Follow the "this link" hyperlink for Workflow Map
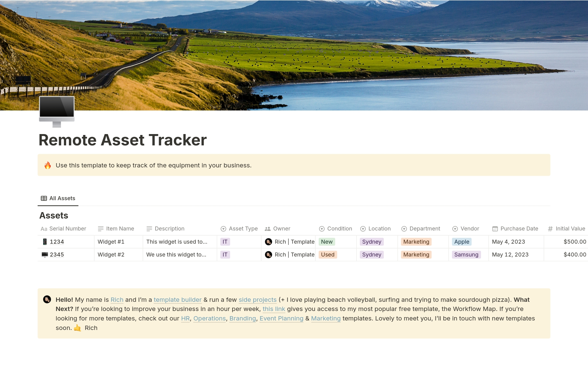The width and height of the screenshot is (588, 367). pos(274,309)
